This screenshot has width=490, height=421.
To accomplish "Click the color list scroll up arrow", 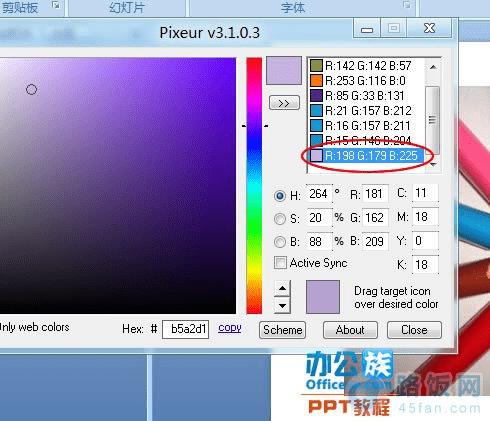I will [x=433, y=67].
